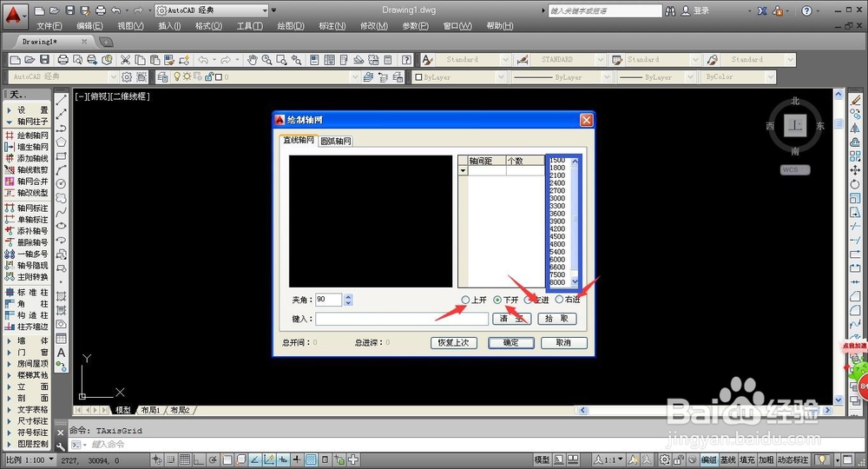Open the AutoCAD application menu logo
Screen dimensions: 868x469
click(13, 15)
